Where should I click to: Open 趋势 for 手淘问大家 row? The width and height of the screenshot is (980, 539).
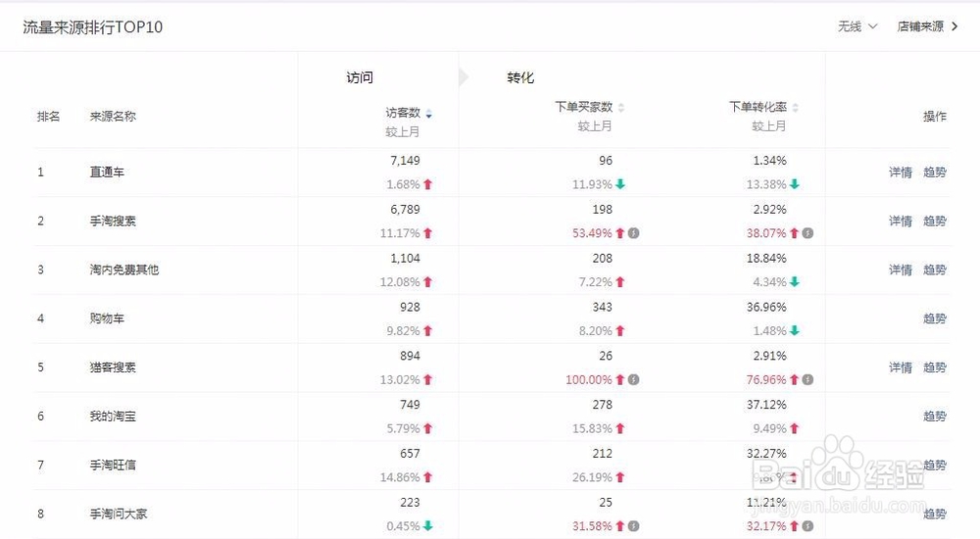coord(935,514)
